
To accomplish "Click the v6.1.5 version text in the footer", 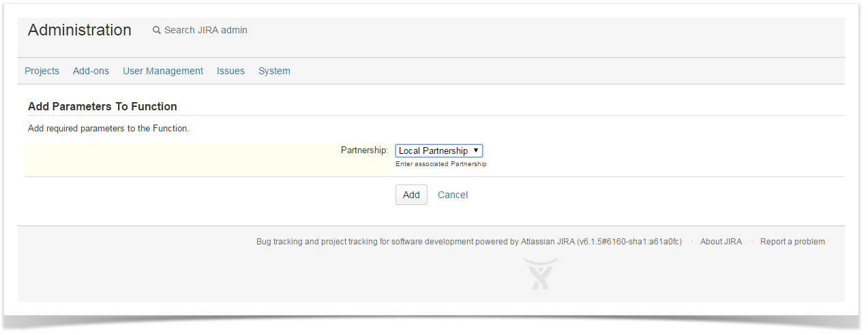I will point(629,242).
